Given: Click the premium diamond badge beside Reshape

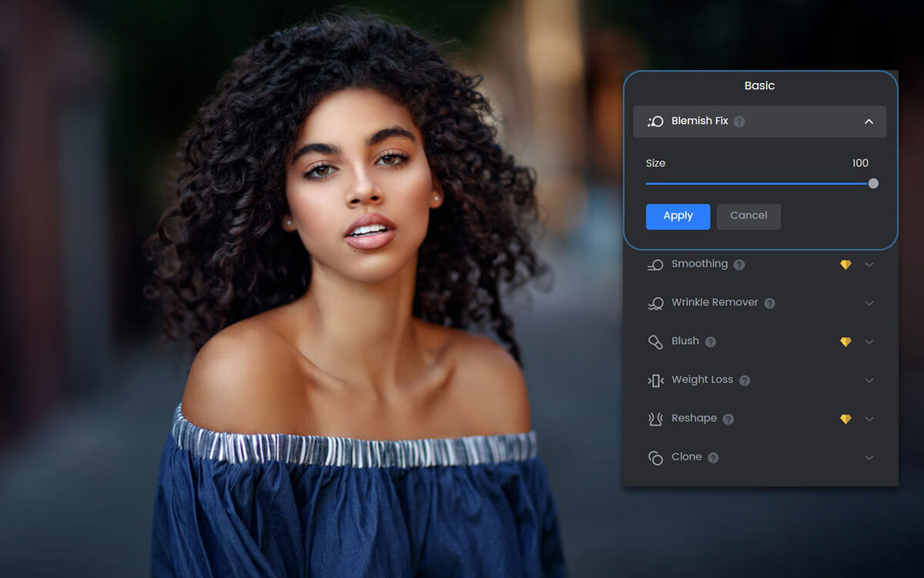Looking at the screenshot, I should click(x=846, y=418).
